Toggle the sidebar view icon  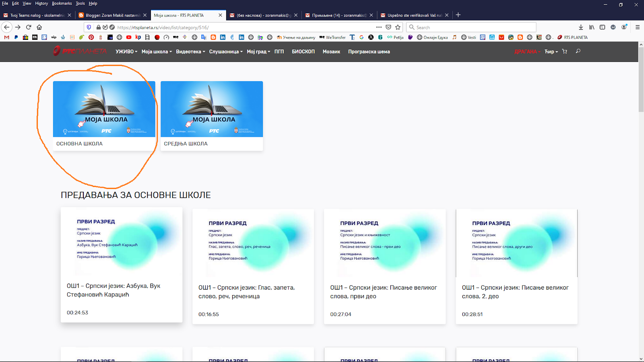603,27
